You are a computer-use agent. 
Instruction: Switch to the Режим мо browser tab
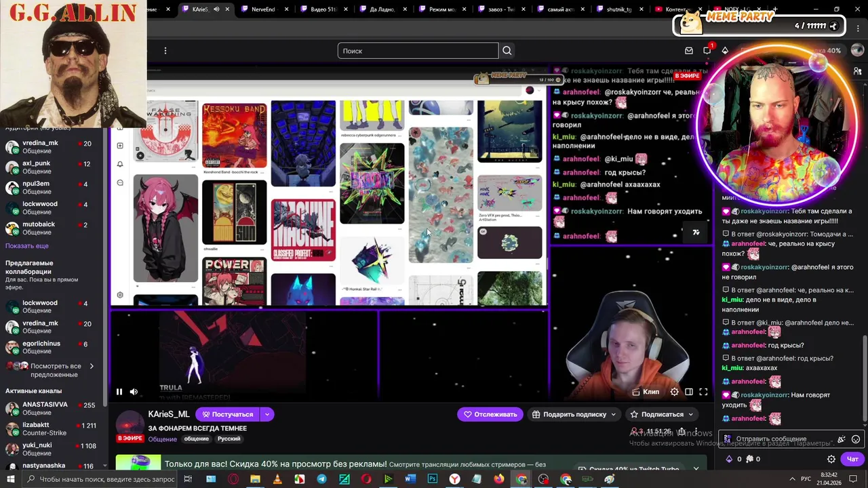(441, 9)
